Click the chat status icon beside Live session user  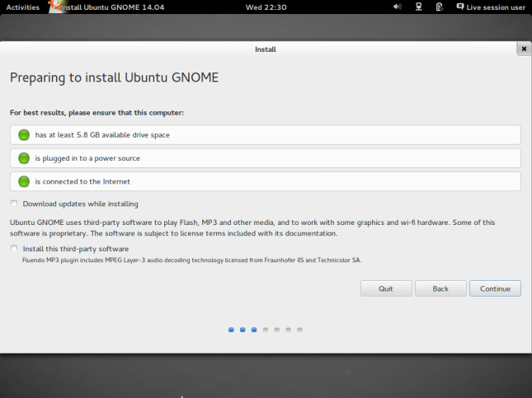tap(460, 7)
